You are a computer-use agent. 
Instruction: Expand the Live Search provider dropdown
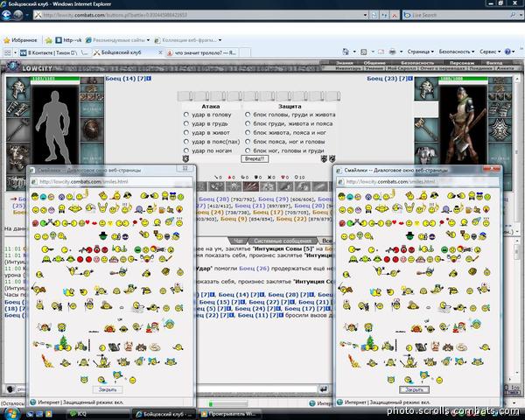point(521,15)
